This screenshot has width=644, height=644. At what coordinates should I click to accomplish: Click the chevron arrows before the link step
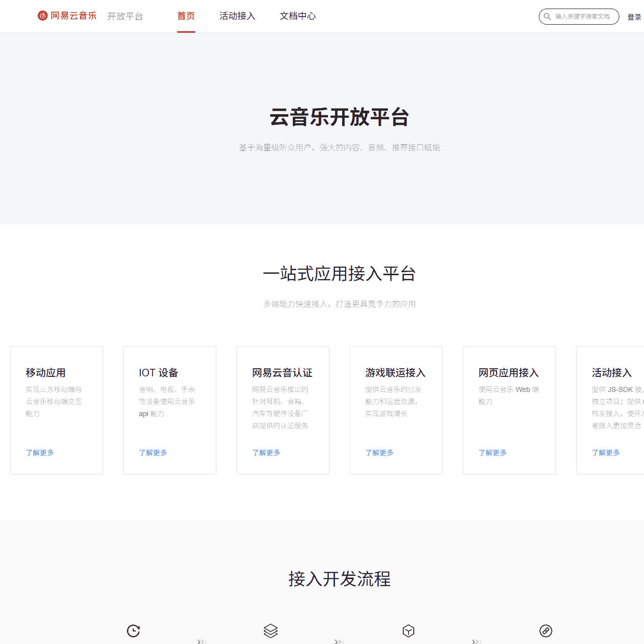(476, 641)
